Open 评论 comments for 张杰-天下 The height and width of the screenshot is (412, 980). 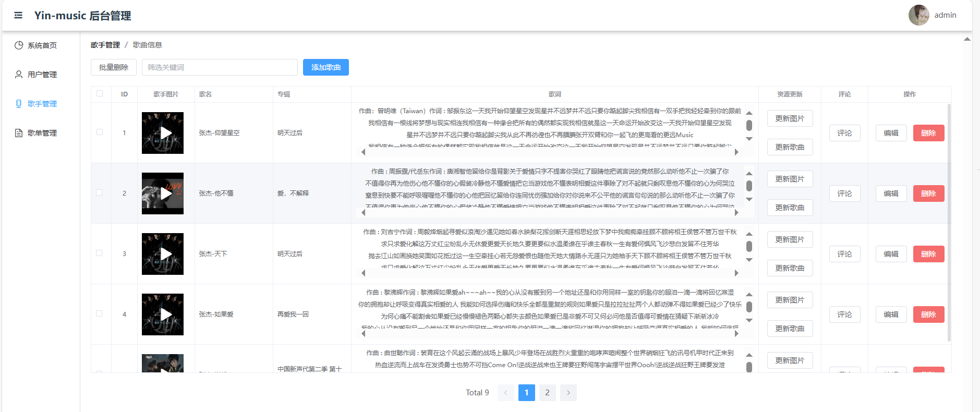pos(844,254)
